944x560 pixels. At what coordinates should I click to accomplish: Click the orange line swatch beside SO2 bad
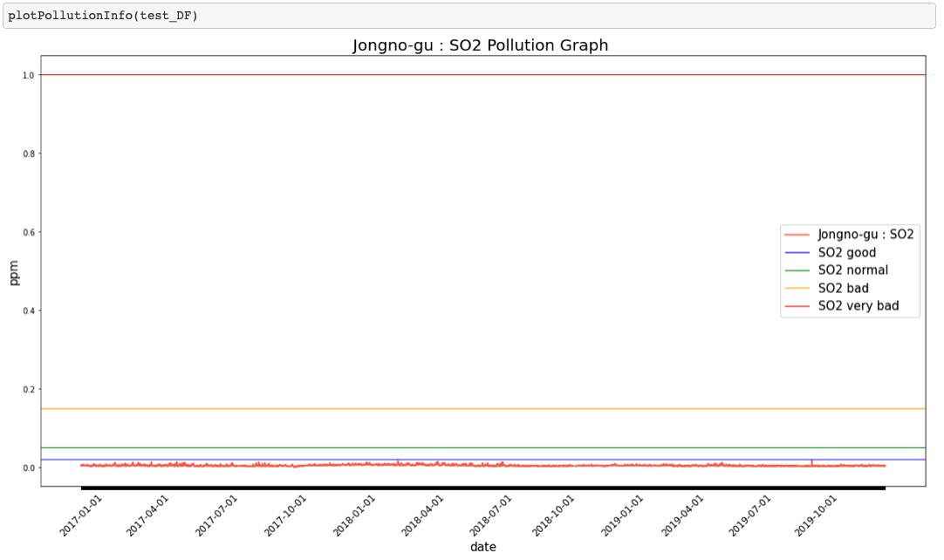coord(797,289)
